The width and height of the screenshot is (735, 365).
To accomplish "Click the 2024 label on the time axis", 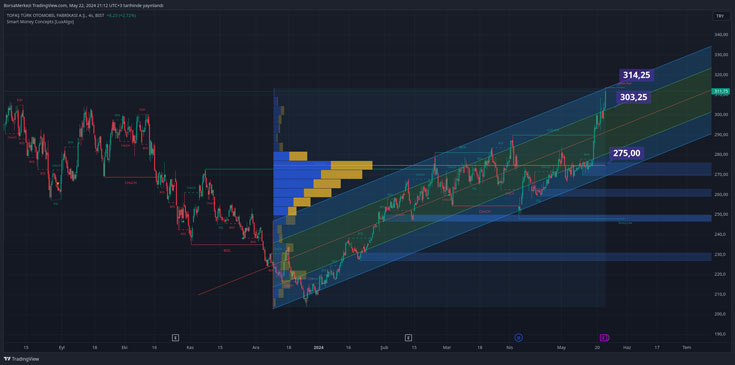I will pos(318,347).
